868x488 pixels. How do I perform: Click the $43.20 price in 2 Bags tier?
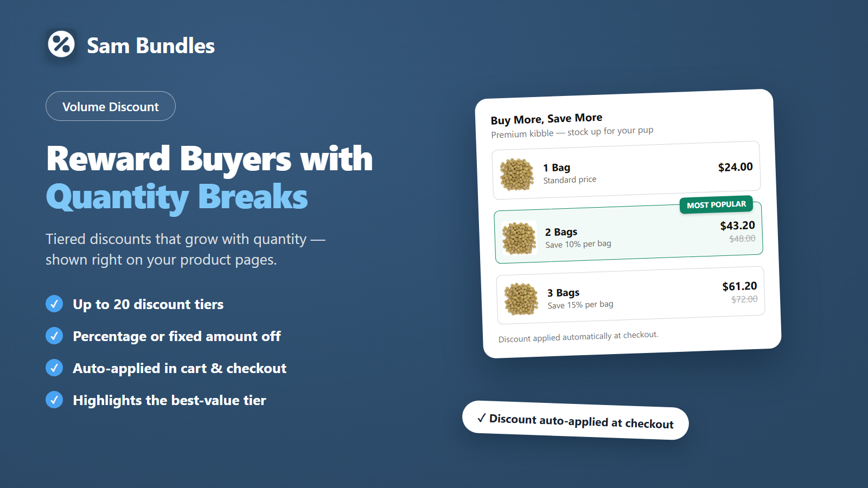coord(737,226)
